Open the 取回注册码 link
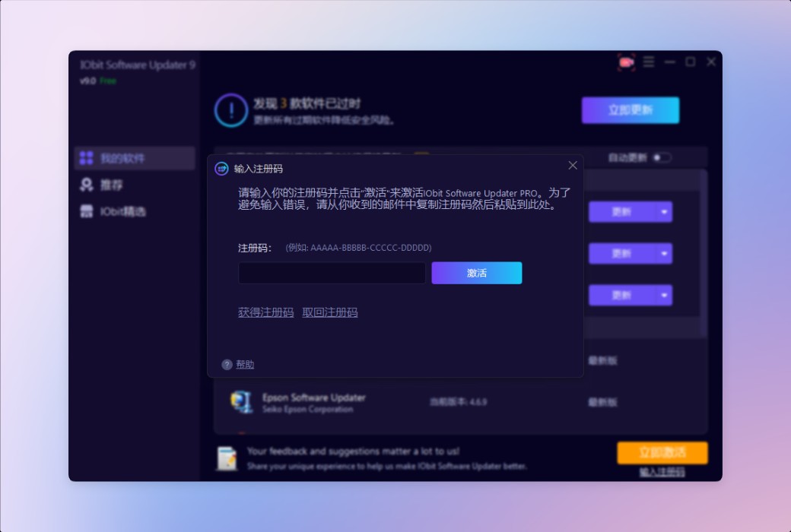The width and height of the screenshot is (791, 532). tap(330, 312)
